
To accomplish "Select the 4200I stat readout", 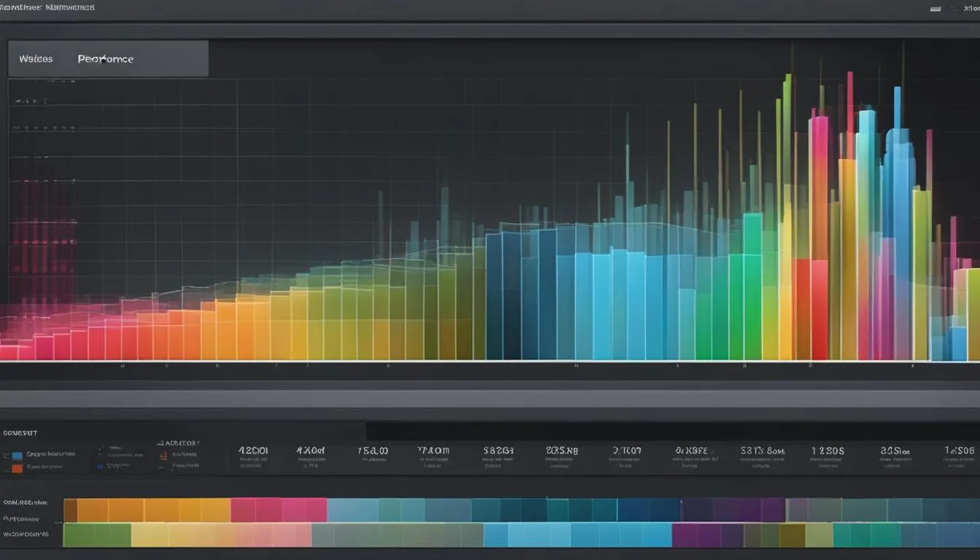I will coord(253,451).
